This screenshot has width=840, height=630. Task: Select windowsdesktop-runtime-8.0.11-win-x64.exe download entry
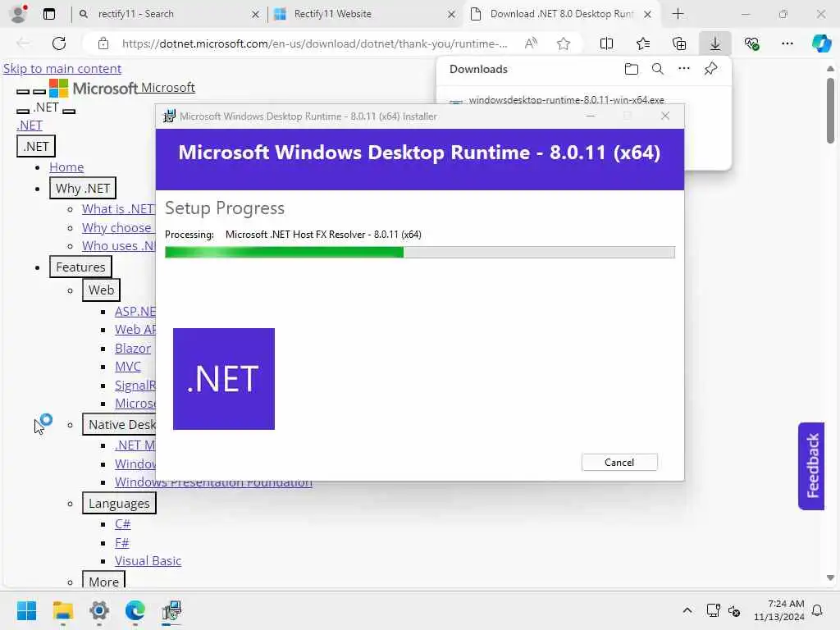click(x=566, y=99)
